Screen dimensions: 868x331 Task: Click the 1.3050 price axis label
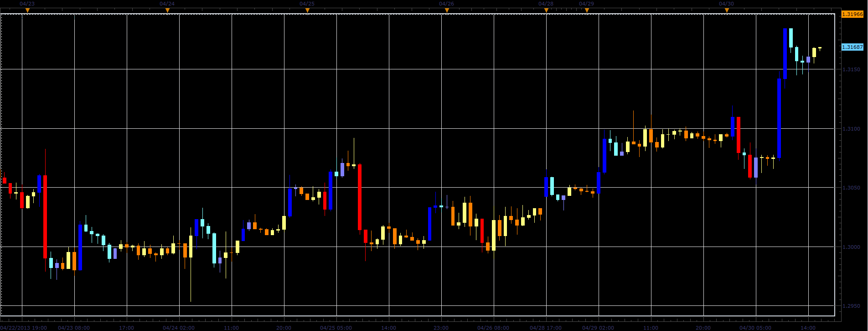pos(852,188)
